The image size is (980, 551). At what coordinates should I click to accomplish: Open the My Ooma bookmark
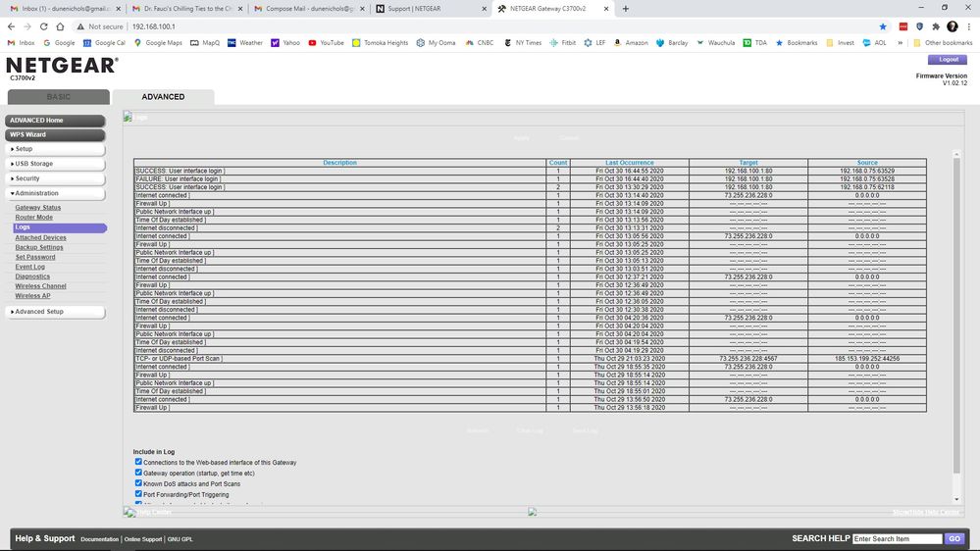coord(436,43)
